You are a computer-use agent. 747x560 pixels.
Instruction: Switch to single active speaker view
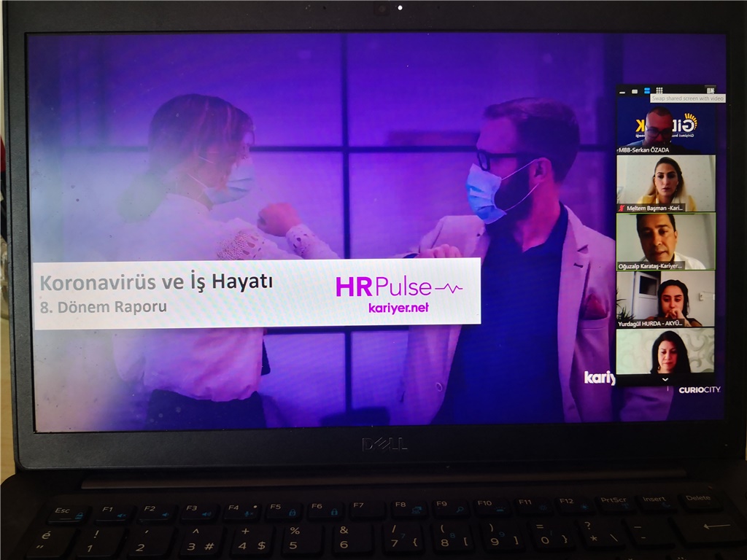(635, 90)
